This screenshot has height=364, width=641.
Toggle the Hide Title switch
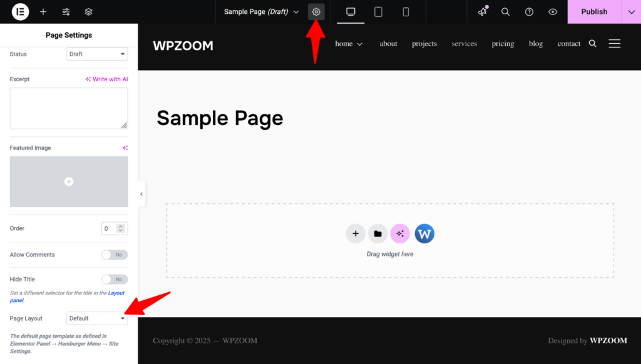click(115, 280)
